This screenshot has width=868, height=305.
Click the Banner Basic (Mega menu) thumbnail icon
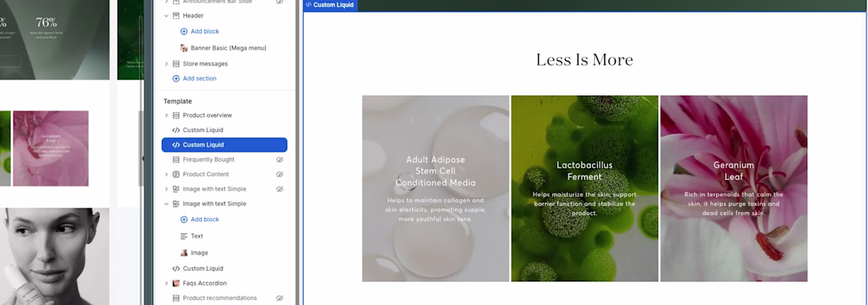[184, 48]
